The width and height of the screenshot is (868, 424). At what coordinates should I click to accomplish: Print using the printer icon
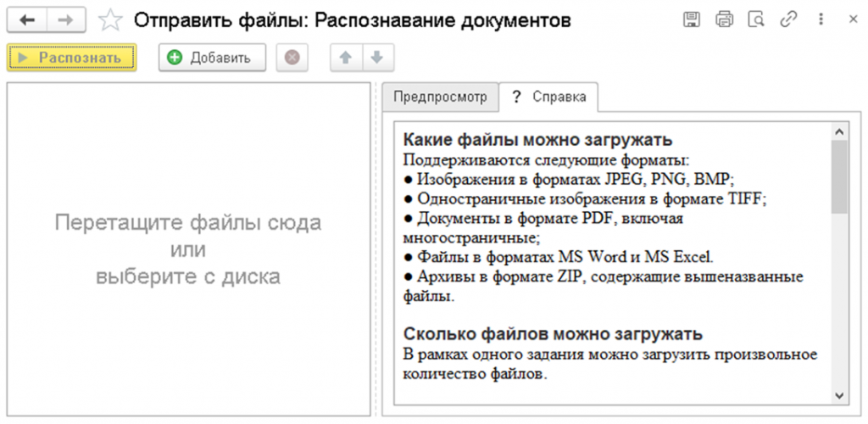[x=724, y=20]
